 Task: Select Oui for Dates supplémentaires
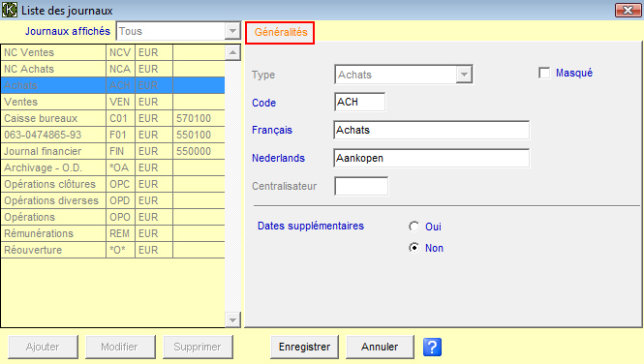[x=414, y=227]
